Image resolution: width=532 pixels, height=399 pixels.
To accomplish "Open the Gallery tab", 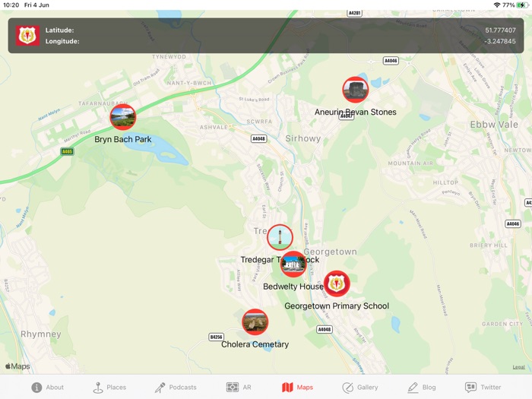I will click(x=359, y=387).
